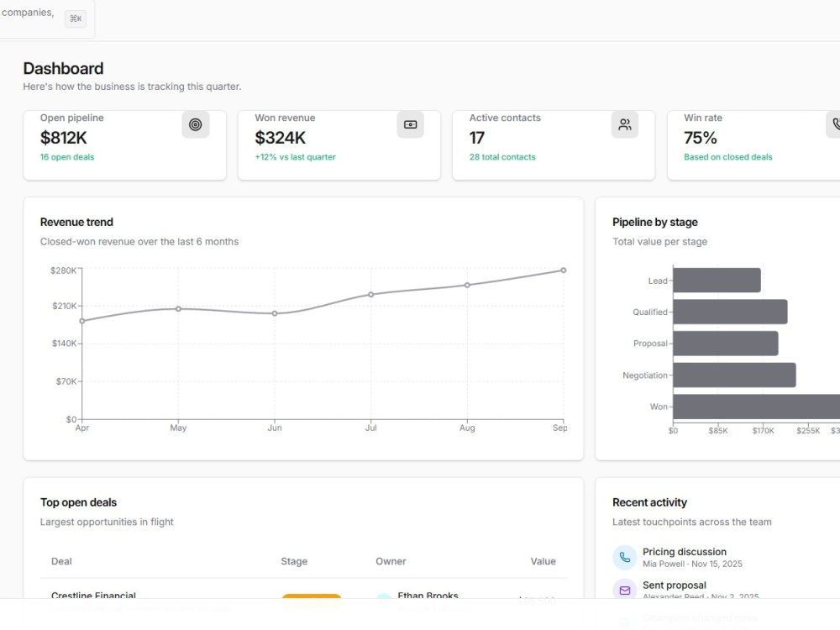
Task: Click Mia Powell · Nov 15, 2025 text
Action: click(x=693, y=564)
